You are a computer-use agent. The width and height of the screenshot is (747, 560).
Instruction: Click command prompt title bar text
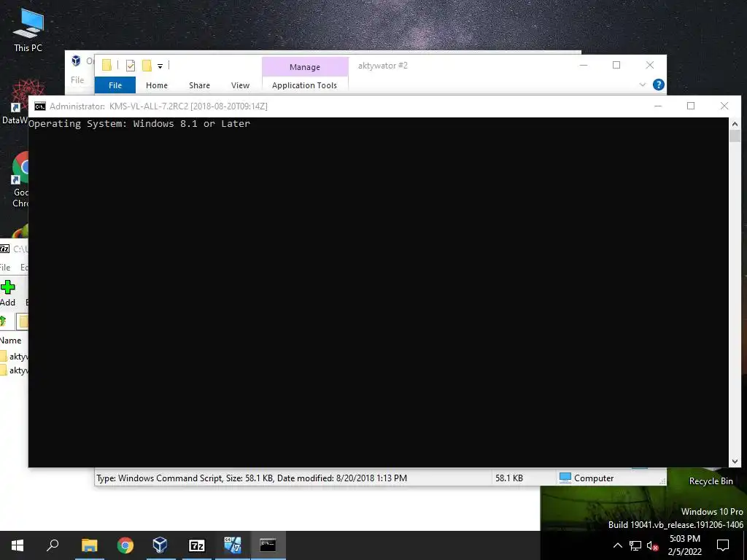158,106
